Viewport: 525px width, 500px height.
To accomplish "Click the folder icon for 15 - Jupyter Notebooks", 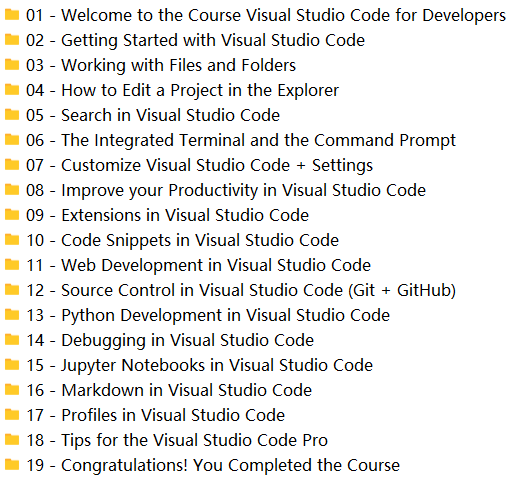I will click(12, 365).
